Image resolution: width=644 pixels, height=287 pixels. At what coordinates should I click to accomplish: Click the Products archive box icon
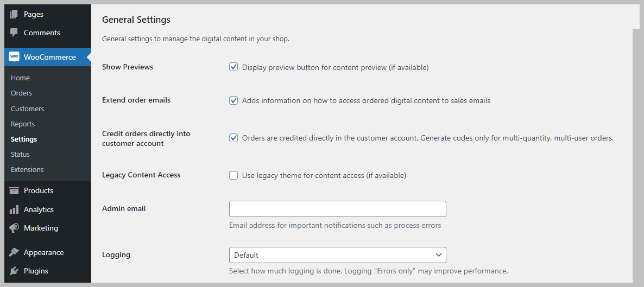(x=14, y=190)
